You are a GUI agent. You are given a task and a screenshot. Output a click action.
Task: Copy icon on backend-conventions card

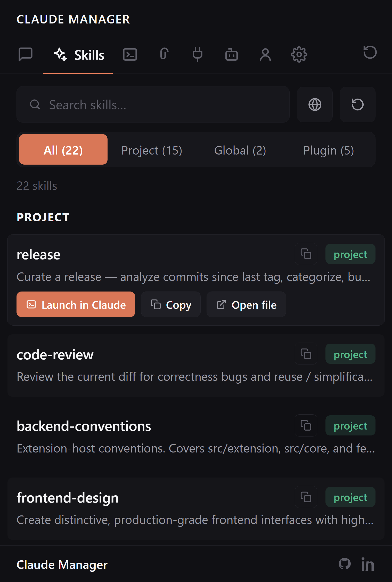(306, 425)
